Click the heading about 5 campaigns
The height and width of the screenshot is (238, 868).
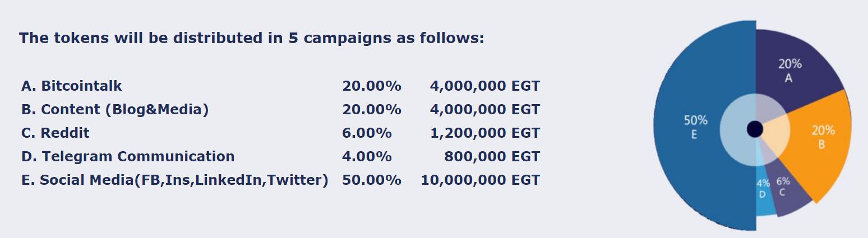[251, 39]
